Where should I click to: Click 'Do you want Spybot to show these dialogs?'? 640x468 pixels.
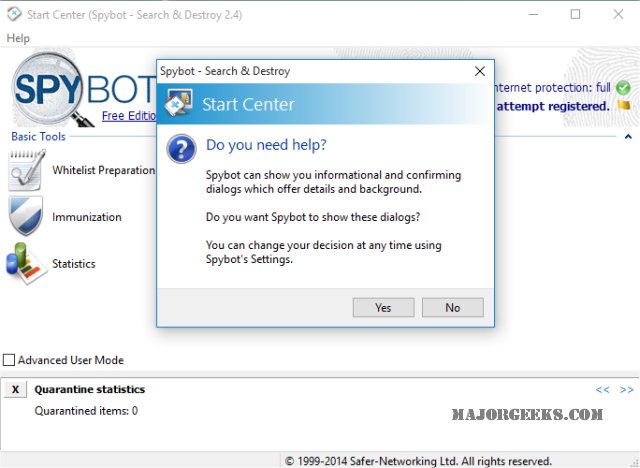tap(313, 217)
